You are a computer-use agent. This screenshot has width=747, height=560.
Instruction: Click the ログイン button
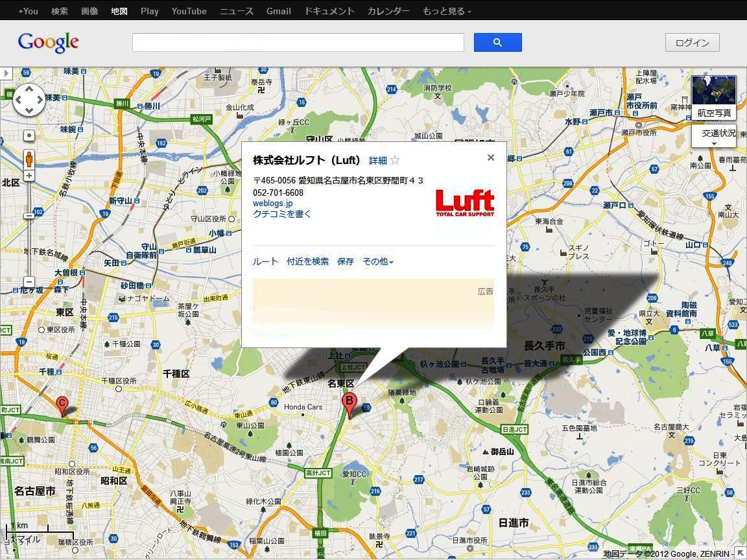pos(693,43)
